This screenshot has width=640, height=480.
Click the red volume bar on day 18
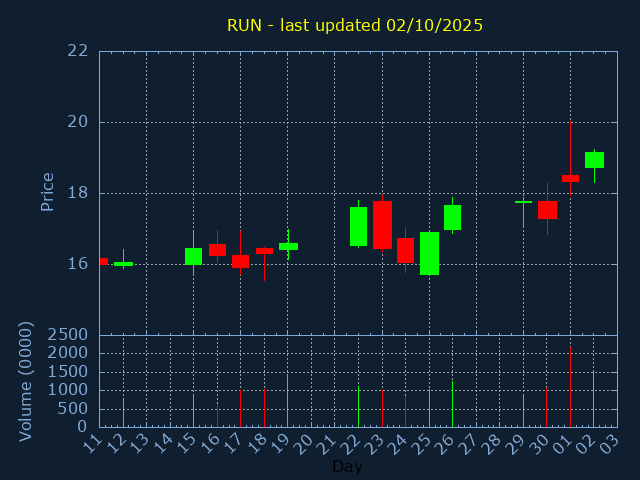(264, 408)
